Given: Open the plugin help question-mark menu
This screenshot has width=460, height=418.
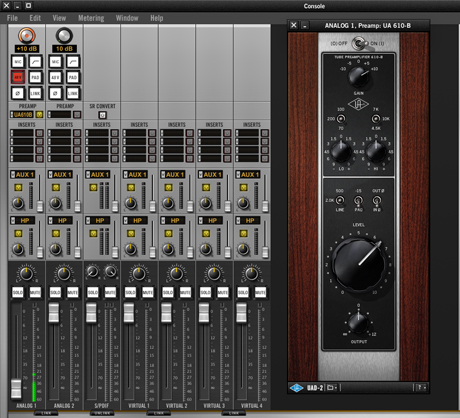Looking at the screenshot, I should (x=421, y=388).
